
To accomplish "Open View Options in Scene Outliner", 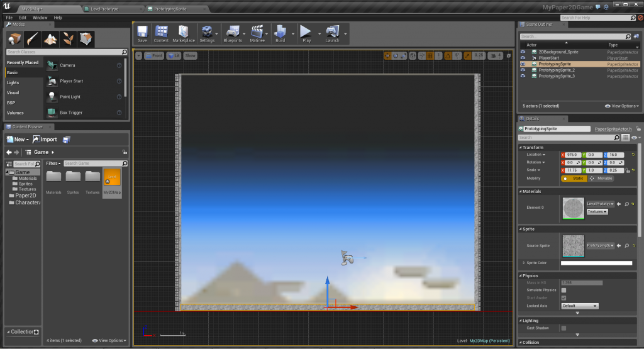I will tap(621, 106).
